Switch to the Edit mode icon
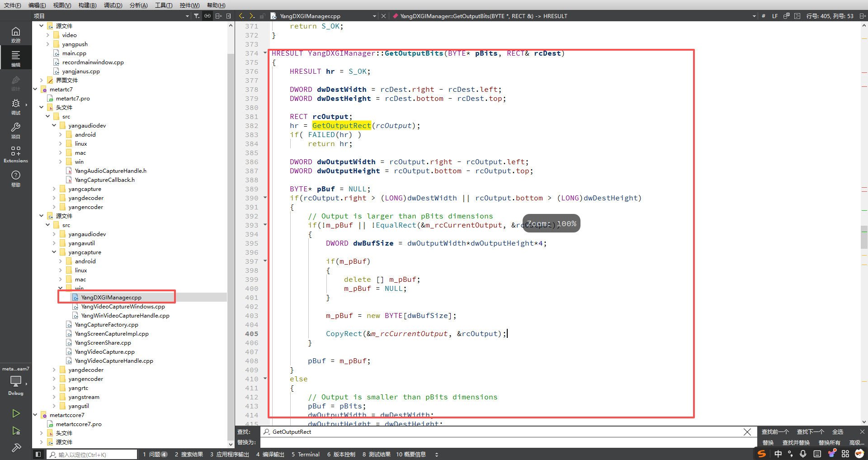 pyautogui.click(x=16, y=58)
